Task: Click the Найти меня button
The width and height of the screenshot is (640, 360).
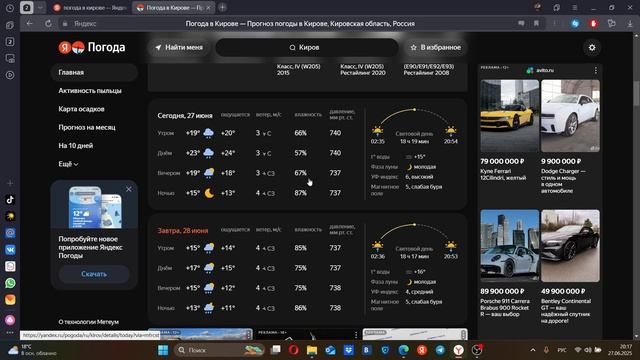Action: tap(179, 47)
